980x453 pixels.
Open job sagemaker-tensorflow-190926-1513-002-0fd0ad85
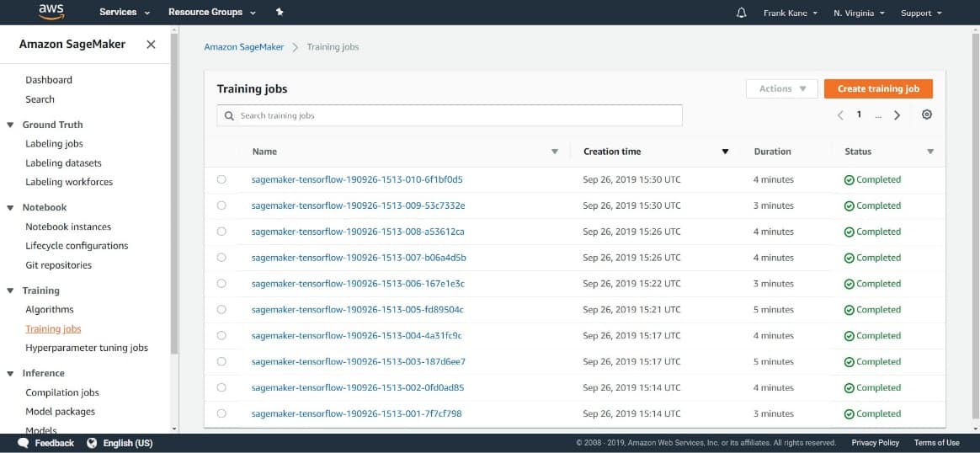click(x=358, y=388)
